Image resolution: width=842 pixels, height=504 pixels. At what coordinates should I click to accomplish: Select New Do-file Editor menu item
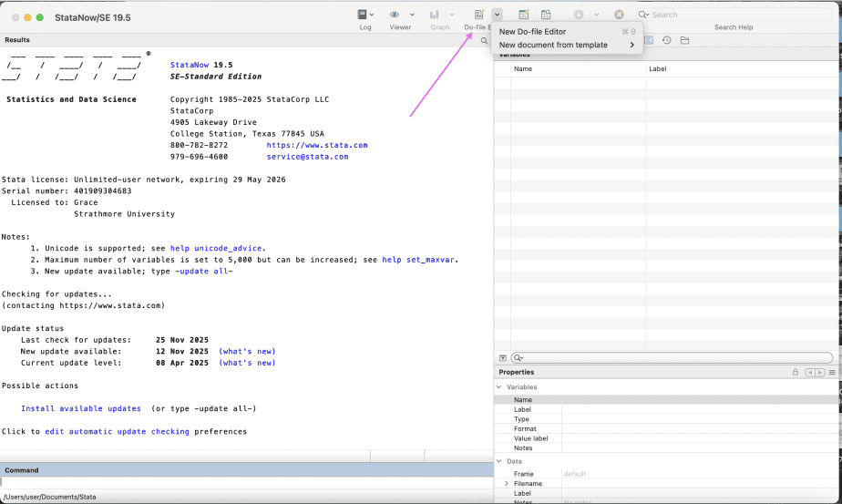(533, 32)
